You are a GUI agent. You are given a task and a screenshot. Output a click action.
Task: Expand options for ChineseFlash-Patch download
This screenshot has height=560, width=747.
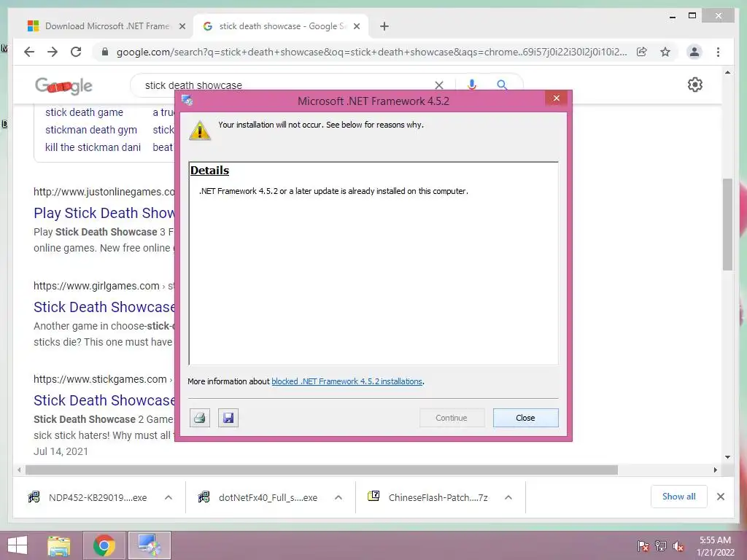(x=508, y=497)
